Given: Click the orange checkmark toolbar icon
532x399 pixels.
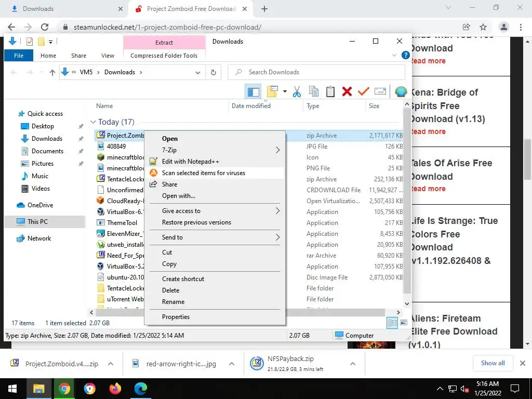Looking at the screenshot, I should [363, 91].
